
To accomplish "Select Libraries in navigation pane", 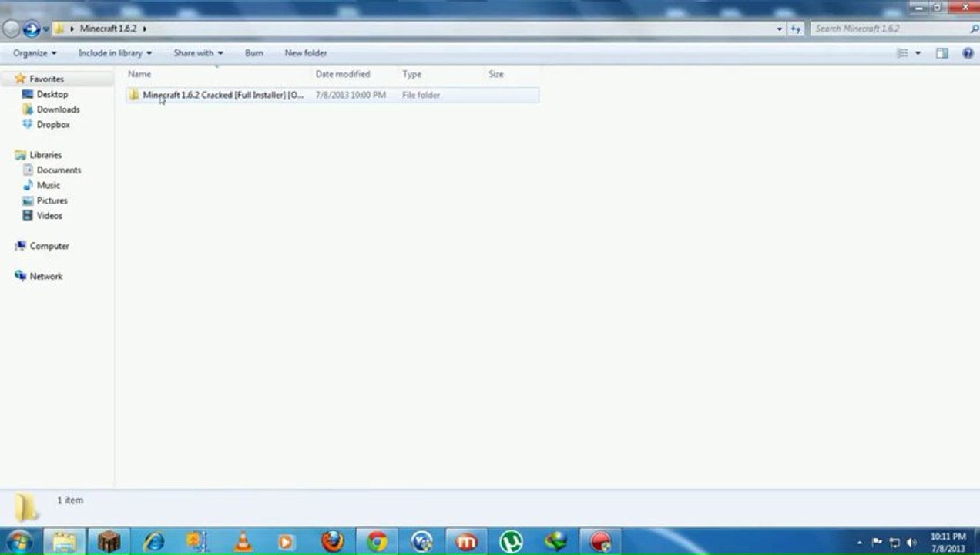I will (45, 155).
